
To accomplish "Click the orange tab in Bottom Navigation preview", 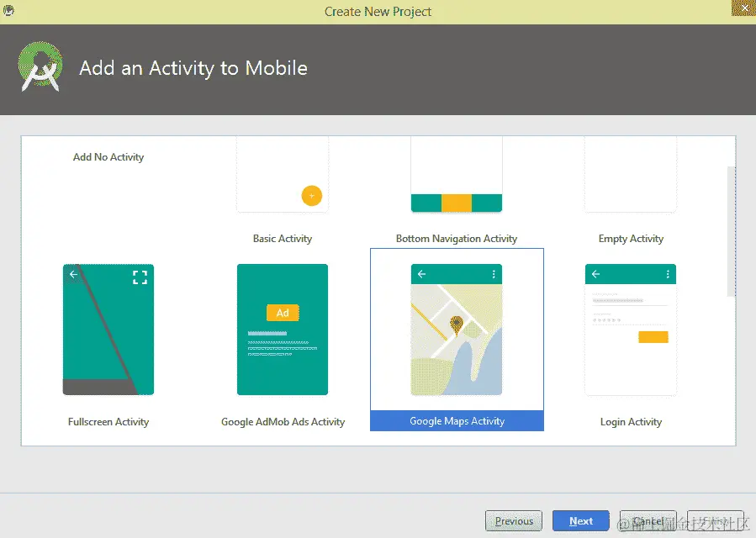I will (x=457, y=203).
